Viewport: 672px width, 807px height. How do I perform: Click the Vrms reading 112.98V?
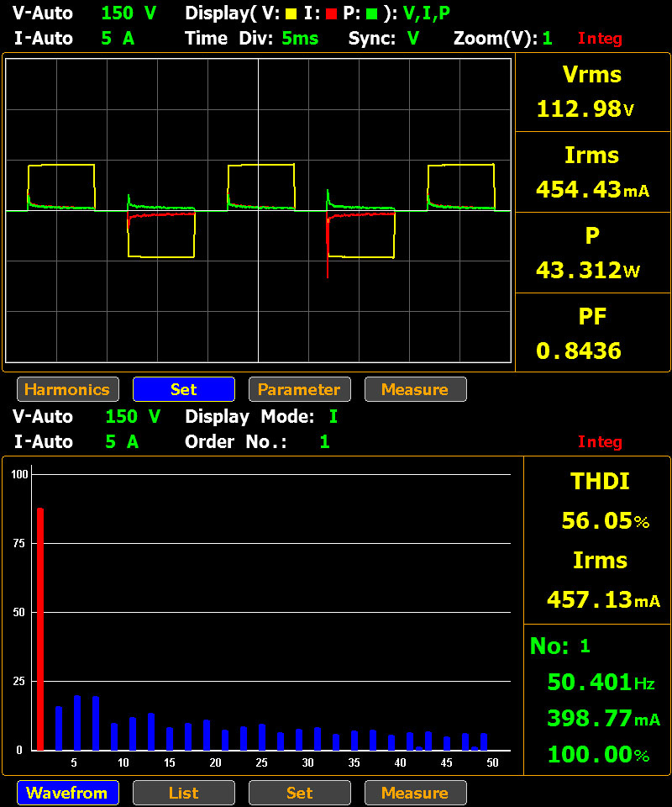click(585, 109)
